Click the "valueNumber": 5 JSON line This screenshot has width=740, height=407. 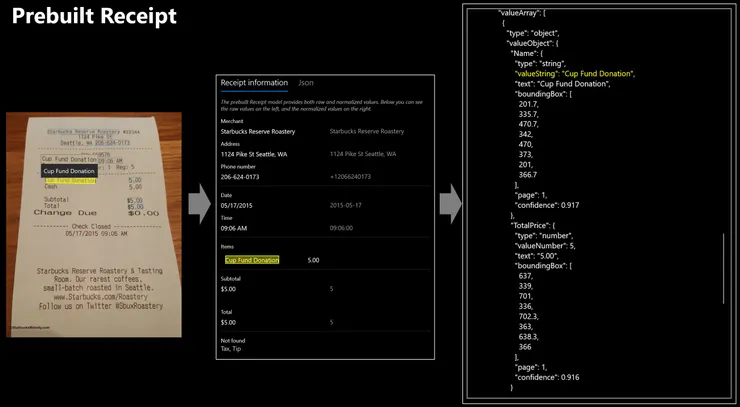pyautogui.click(x=545, y=246)
